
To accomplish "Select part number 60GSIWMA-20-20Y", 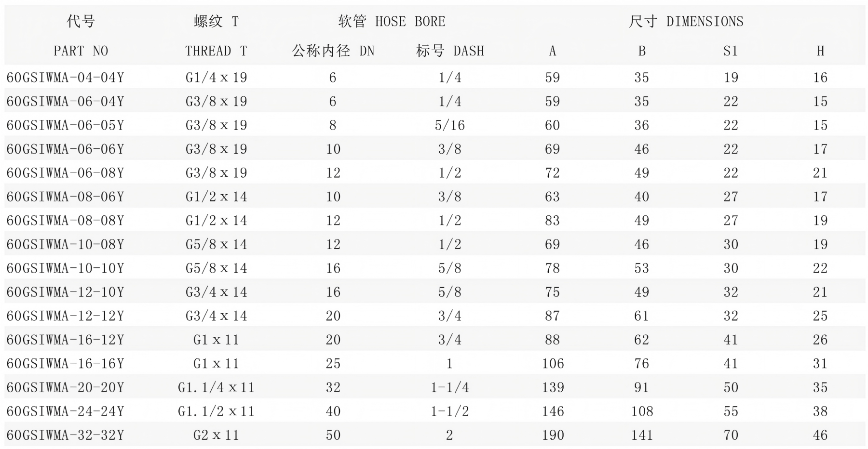I will 65,387.
